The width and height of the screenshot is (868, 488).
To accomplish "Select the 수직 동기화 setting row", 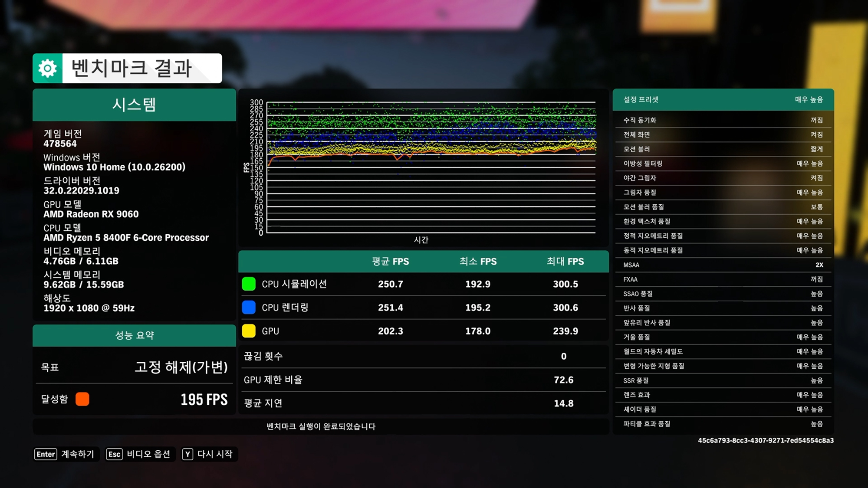I will (x=723, y=120).
